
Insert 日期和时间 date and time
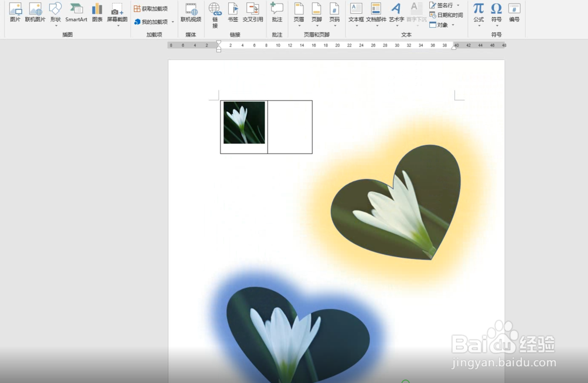point(446,15)
